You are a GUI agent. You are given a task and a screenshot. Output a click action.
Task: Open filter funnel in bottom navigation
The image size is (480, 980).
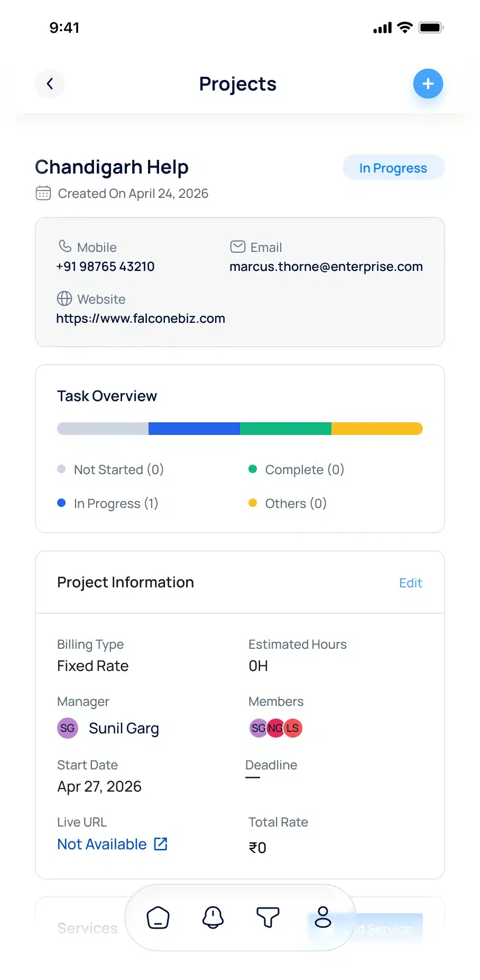tap(268, 918)
